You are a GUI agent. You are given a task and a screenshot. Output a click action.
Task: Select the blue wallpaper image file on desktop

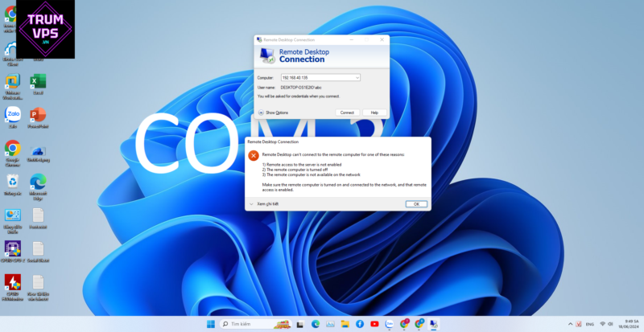point(38,154)
